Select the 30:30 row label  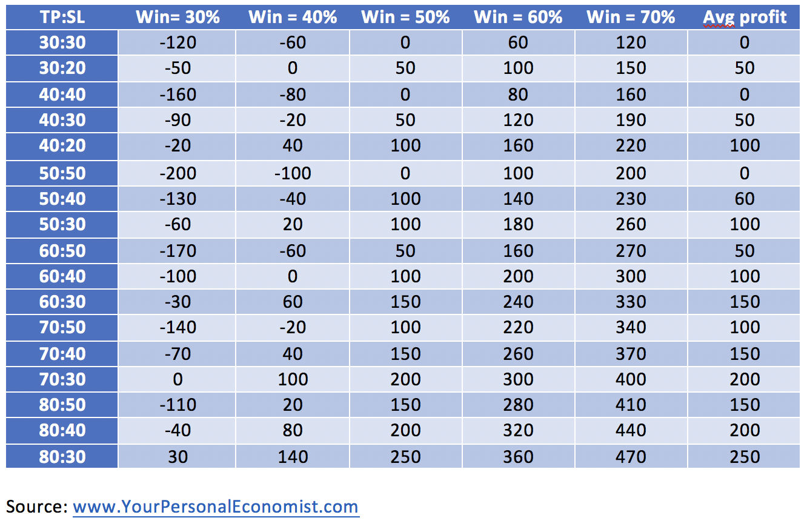click(62, 42)
